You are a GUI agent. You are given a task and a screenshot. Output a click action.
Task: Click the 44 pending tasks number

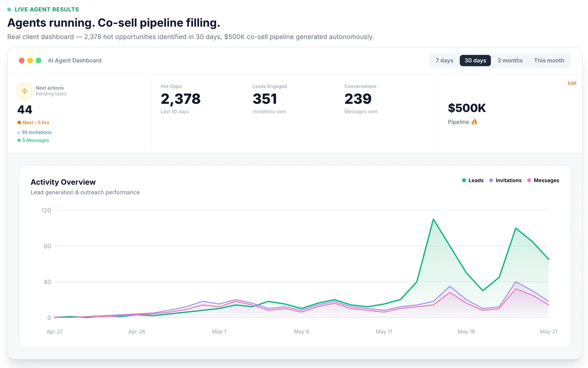[x=24, y=109]
